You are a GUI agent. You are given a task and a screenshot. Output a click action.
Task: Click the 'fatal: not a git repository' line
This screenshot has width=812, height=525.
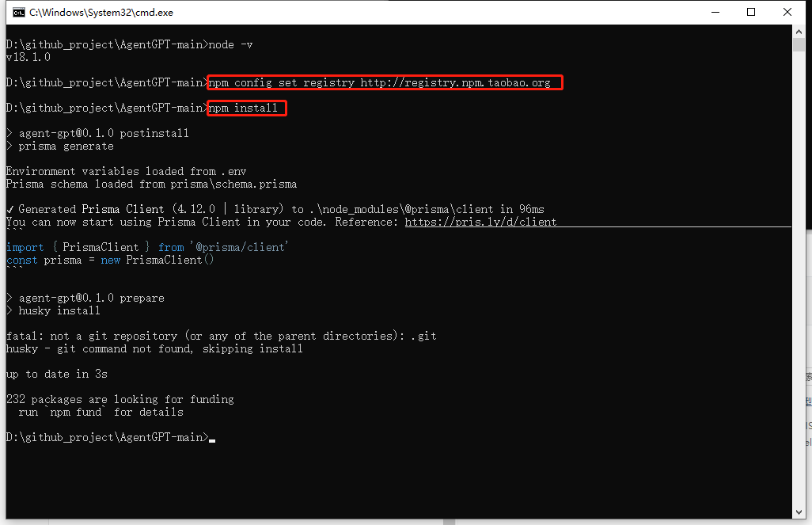(222, 337)
